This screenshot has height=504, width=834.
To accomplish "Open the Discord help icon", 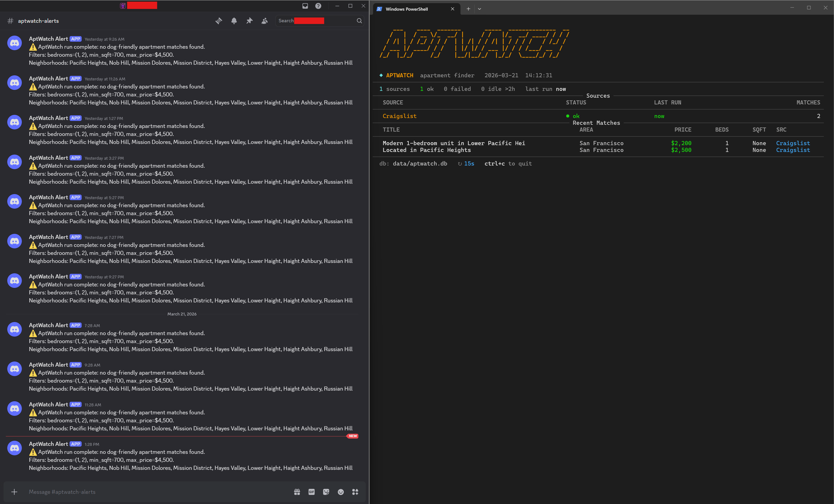I will pos(318,6).
